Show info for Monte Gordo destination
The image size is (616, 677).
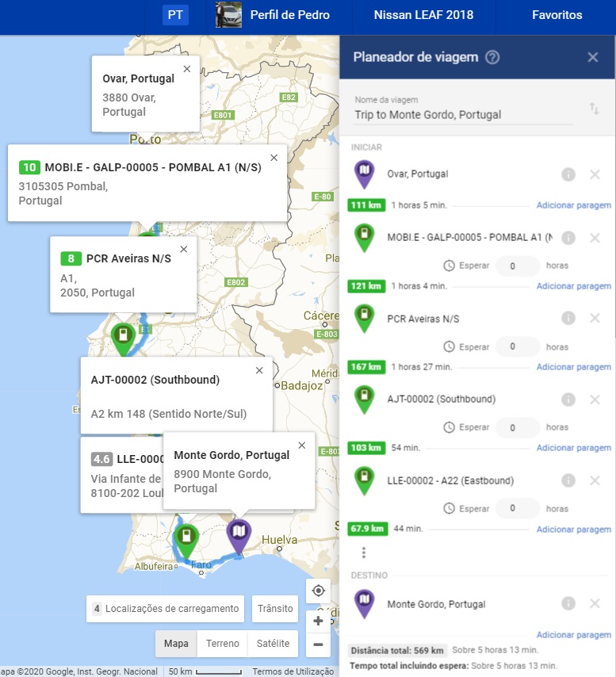point(568,603)
